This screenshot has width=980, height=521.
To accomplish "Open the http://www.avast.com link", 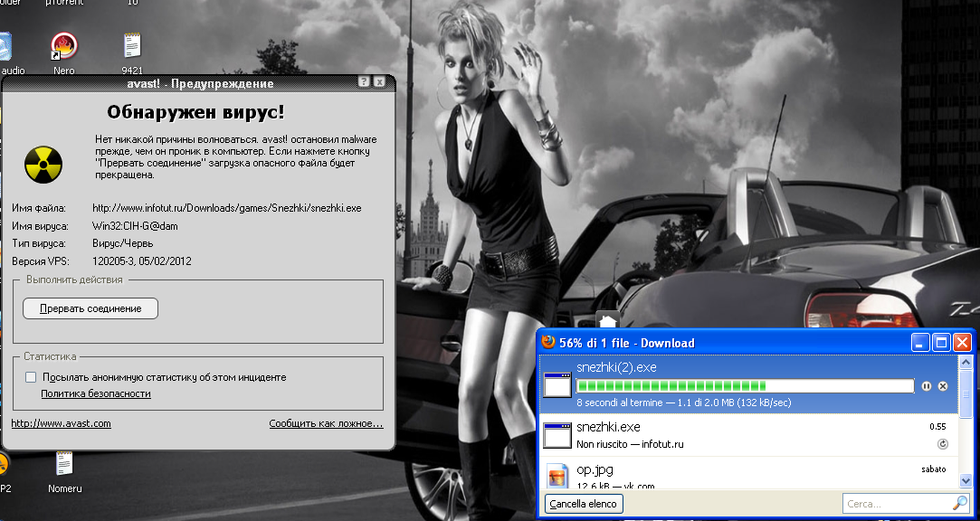I will click(x=62, y=423).
